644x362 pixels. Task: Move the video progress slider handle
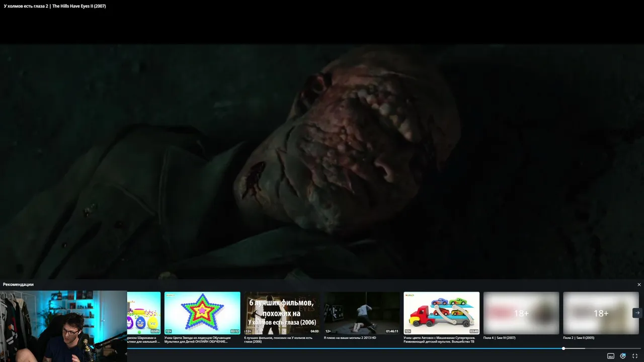pos(563,348)
